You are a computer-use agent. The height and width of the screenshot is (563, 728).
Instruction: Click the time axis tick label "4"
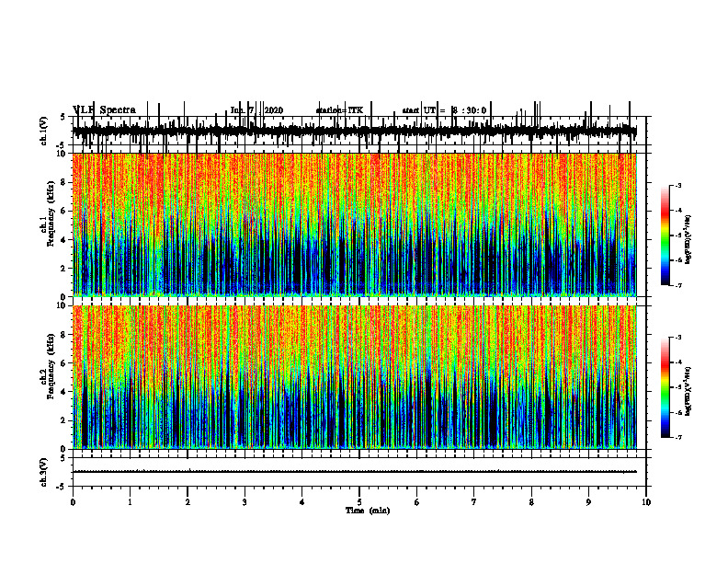point(302,502)
